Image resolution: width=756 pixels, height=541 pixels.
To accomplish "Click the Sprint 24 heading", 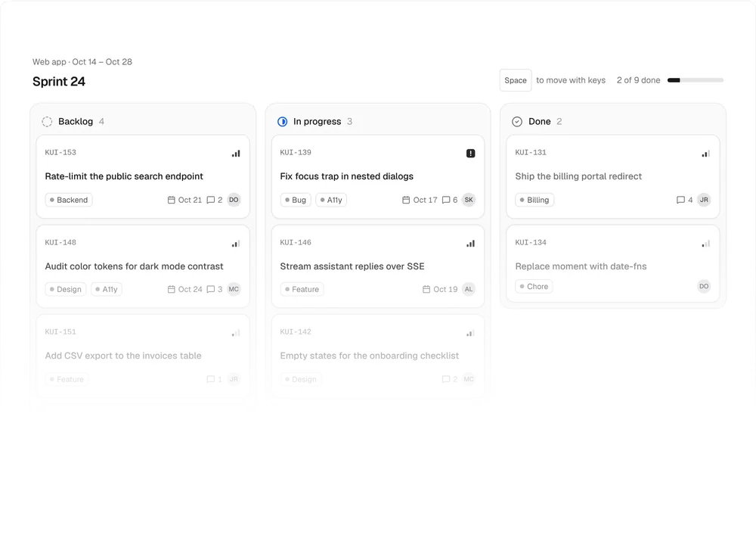I will pyautogui.click(x=59, y=82).
